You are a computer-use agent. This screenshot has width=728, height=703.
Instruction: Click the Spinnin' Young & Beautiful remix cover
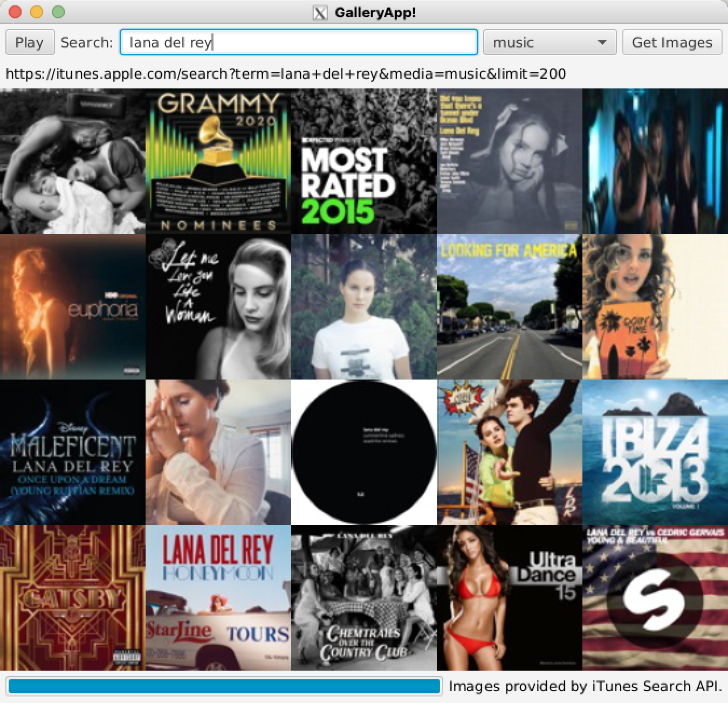(x=655, y=598)
